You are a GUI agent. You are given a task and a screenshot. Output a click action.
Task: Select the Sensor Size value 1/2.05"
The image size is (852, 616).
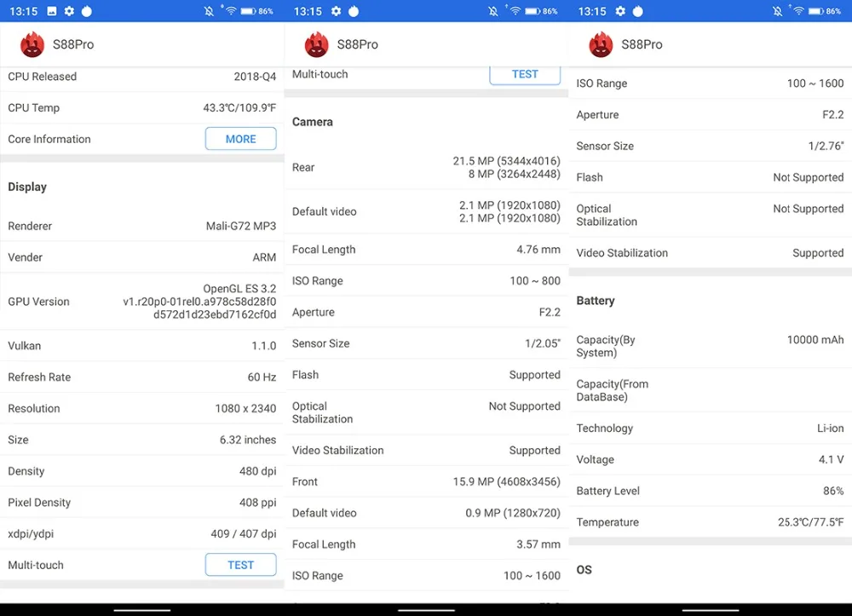pos(542,343)
